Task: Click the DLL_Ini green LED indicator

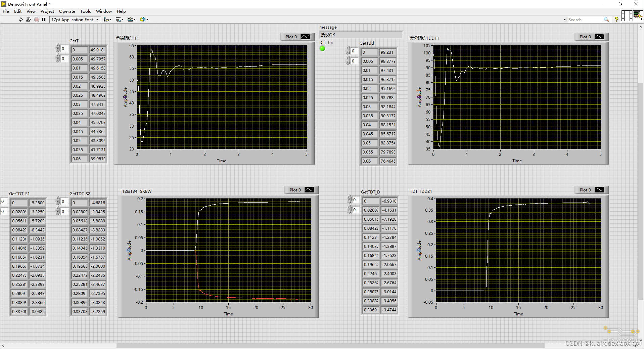Action: (x=322, y=48)
